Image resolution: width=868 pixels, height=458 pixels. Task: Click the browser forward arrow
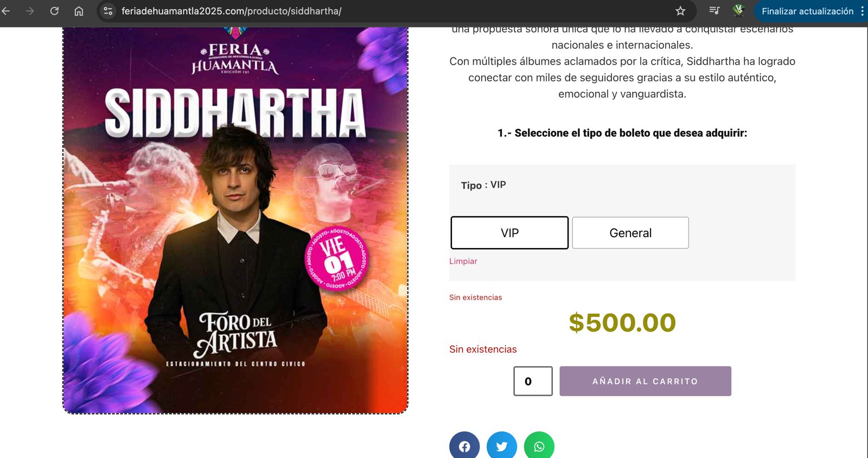30,11
